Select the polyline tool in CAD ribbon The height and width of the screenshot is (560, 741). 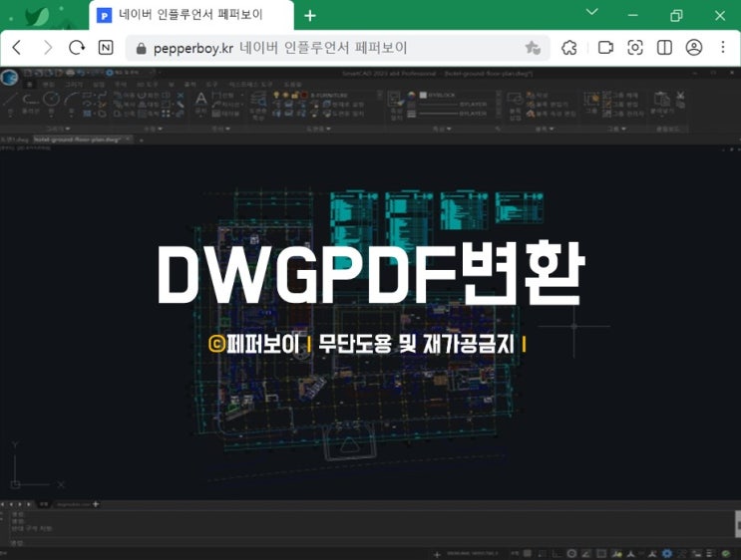pyautogui.click(x=31, y=100)
